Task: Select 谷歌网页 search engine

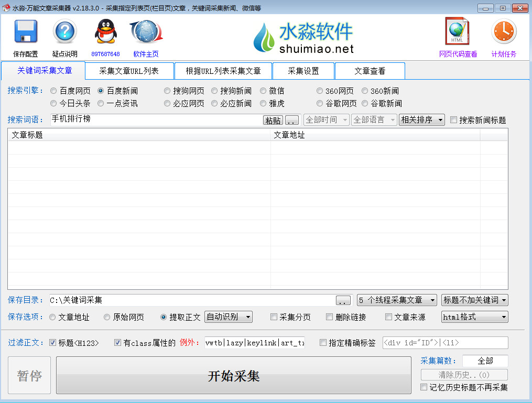Action: [x=319, y=103]
